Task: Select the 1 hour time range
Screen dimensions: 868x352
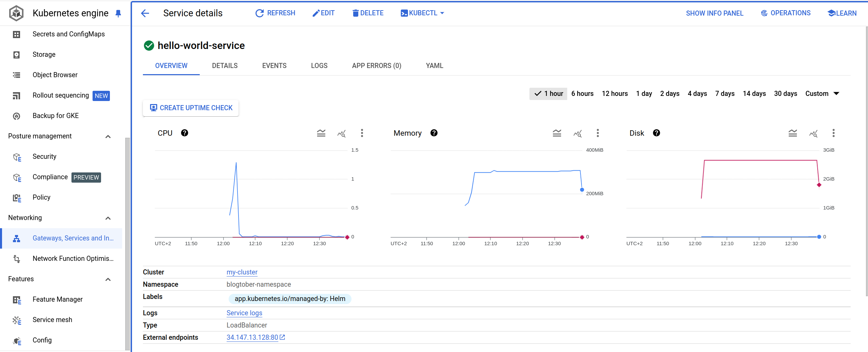Action: tap(548, 94)
